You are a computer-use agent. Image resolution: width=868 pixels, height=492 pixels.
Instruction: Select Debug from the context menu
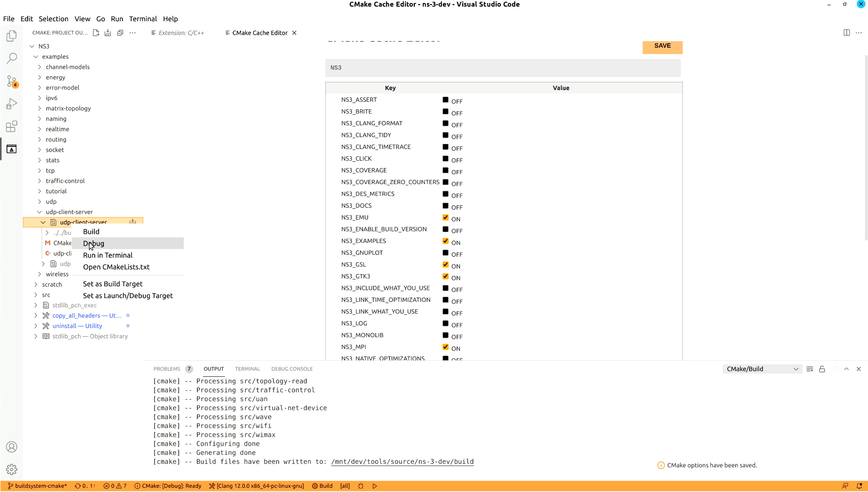point(93,243)
